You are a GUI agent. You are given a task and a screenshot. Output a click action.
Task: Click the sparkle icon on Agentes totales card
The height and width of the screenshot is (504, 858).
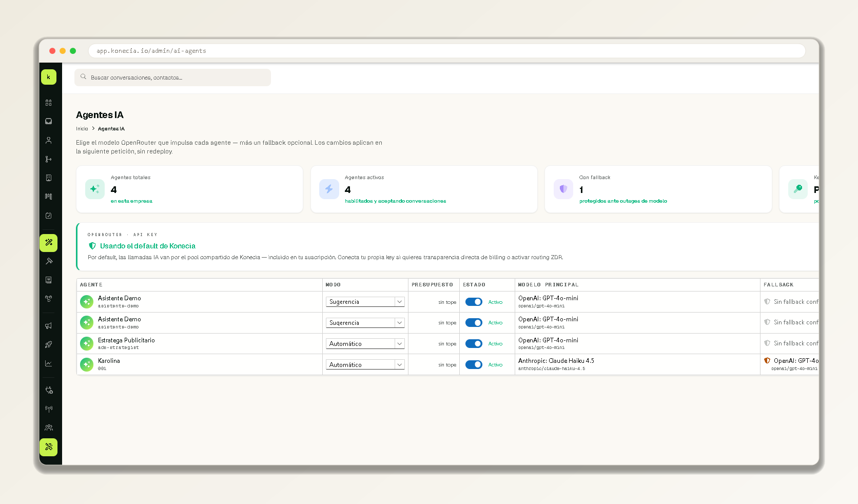pyautogui.click(x=95, y=189)
